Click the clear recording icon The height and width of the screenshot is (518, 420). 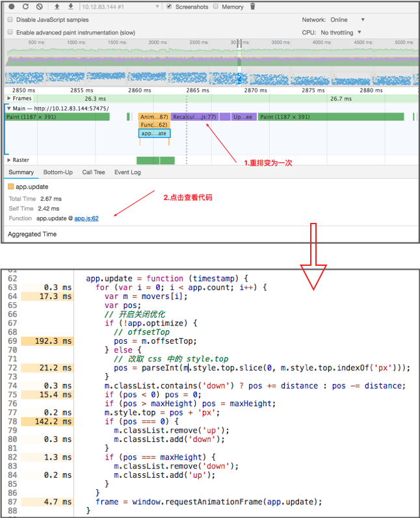tap(39, 6)
